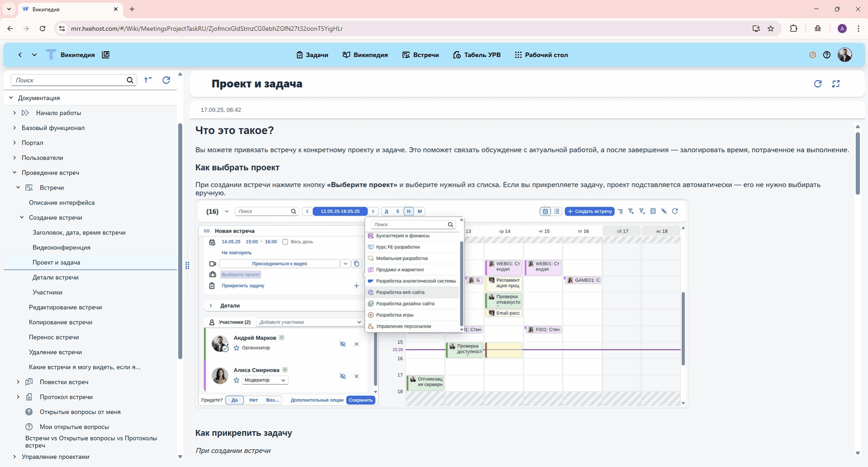Click the sidebar Поиск input field
868x467 pixels.
(x=68, y=80)
